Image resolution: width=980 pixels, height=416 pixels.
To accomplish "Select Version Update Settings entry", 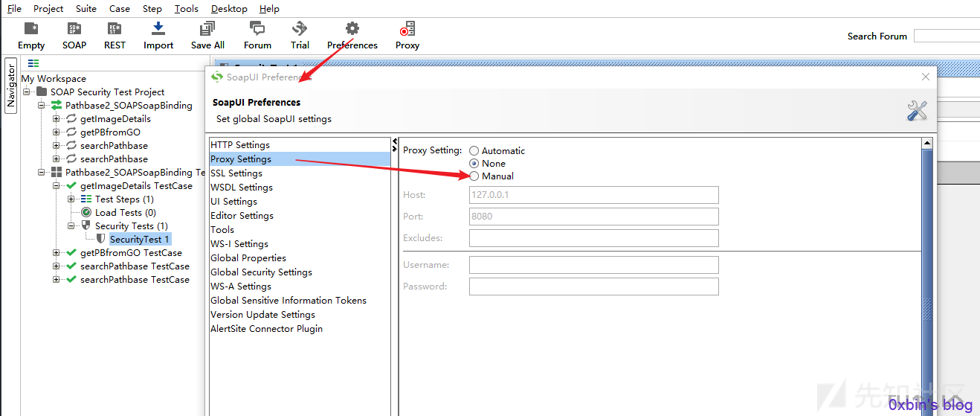I will click(300, 315).
